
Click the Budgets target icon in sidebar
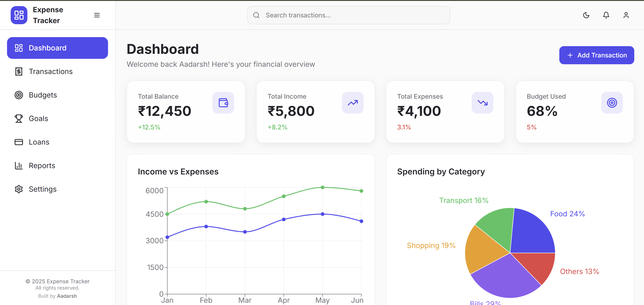click(19, 95)
